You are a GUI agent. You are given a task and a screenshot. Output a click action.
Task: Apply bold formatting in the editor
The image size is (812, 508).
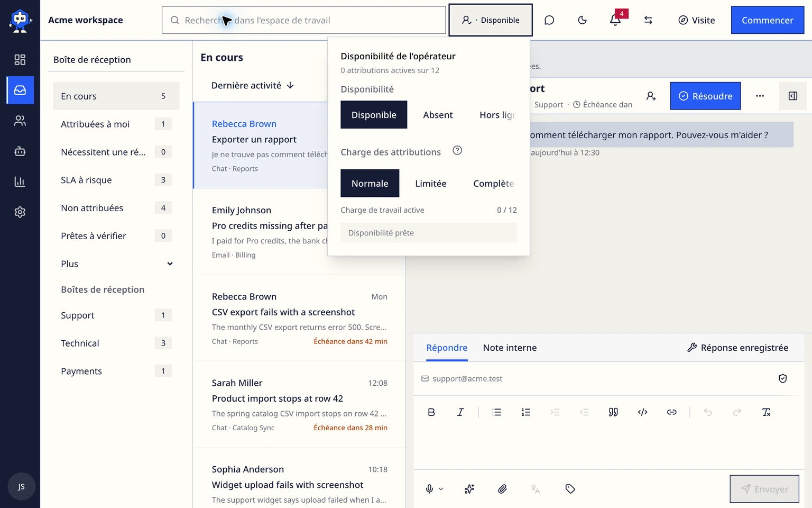click(431, 412)
